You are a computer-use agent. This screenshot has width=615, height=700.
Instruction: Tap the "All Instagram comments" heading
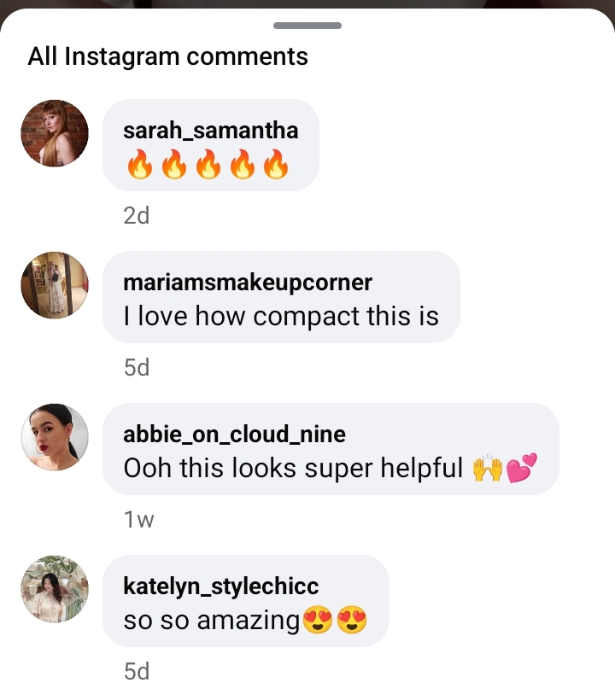pyautogui.click(x=167, y=57)
